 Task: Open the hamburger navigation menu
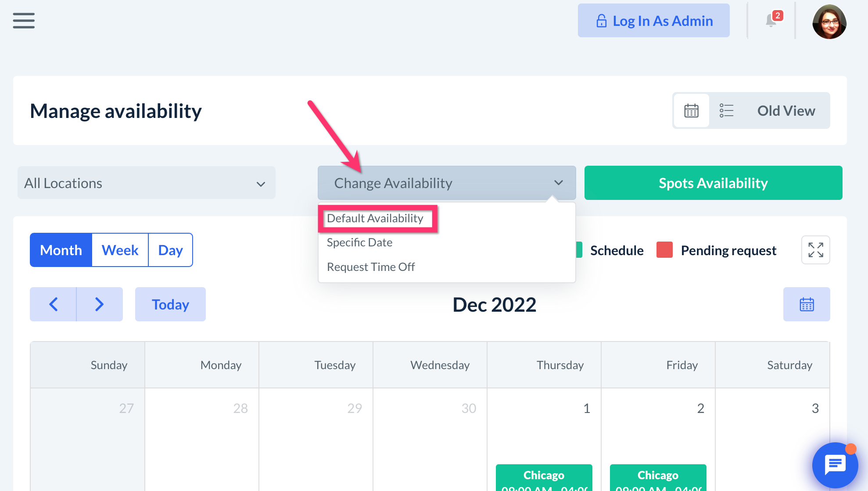24,21
